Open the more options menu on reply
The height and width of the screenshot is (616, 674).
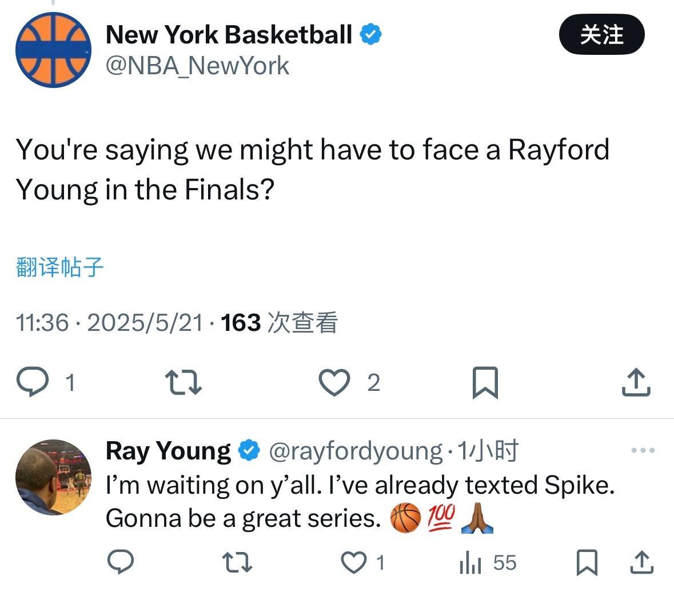pos(643,451)
